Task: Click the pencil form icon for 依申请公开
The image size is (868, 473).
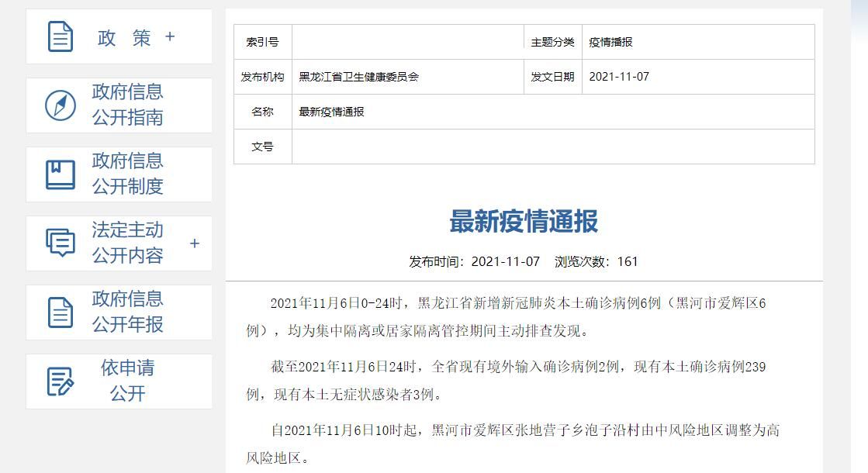Action: click(61, 382)
